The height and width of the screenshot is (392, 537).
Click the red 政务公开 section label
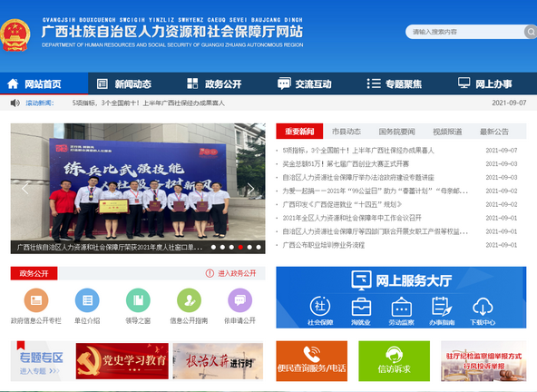(x=34, y=273)
